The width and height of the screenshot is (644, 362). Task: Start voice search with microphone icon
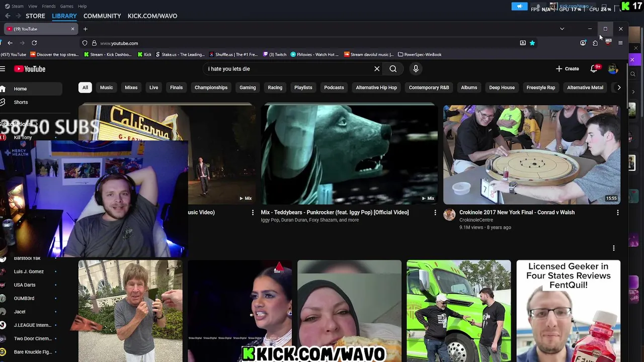416,69
